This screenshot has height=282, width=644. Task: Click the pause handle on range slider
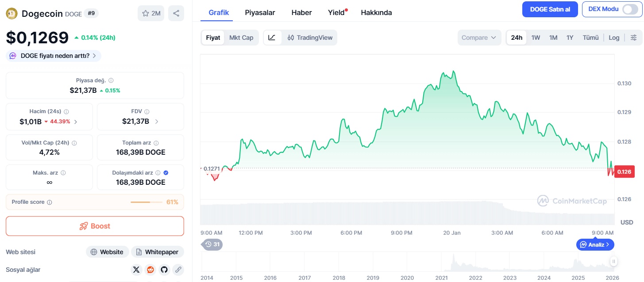click(613, 262)
